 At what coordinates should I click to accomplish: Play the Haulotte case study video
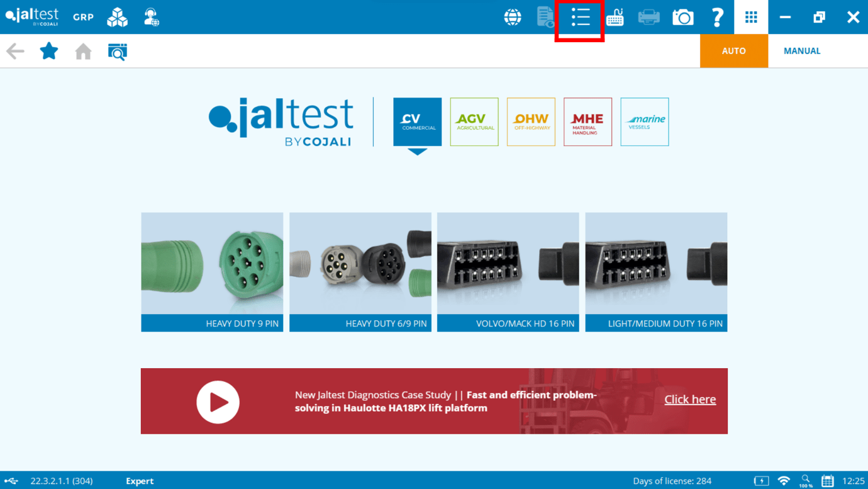coord(218,401)
